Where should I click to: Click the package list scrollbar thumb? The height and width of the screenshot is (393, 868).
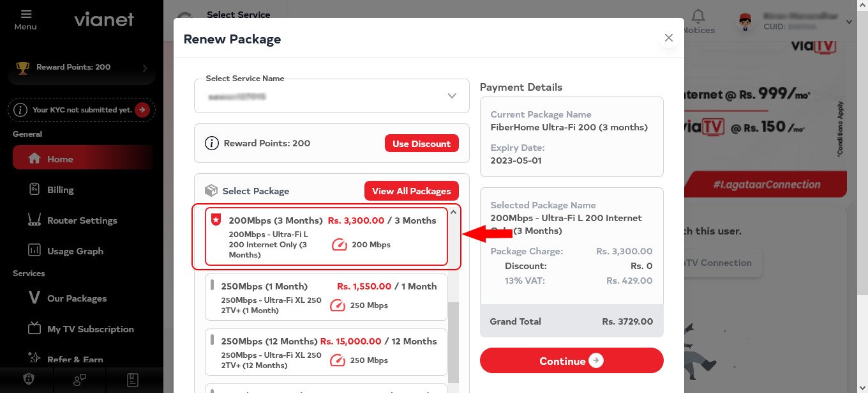(x=454, y=341)
